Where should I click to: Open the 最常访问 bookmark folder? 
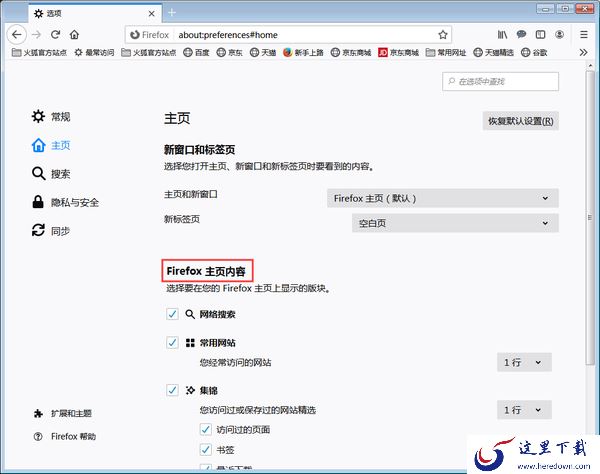coord(94,52)
